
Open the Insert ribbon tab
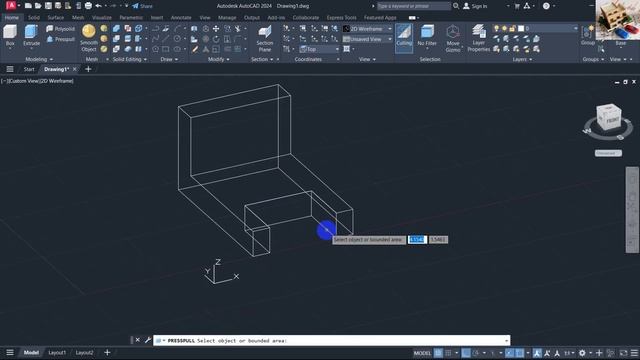coord(157,18)
